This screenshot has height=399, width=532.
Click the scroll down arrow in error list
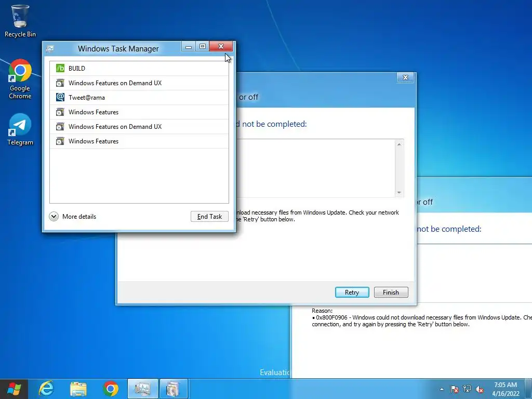[399, 192]
